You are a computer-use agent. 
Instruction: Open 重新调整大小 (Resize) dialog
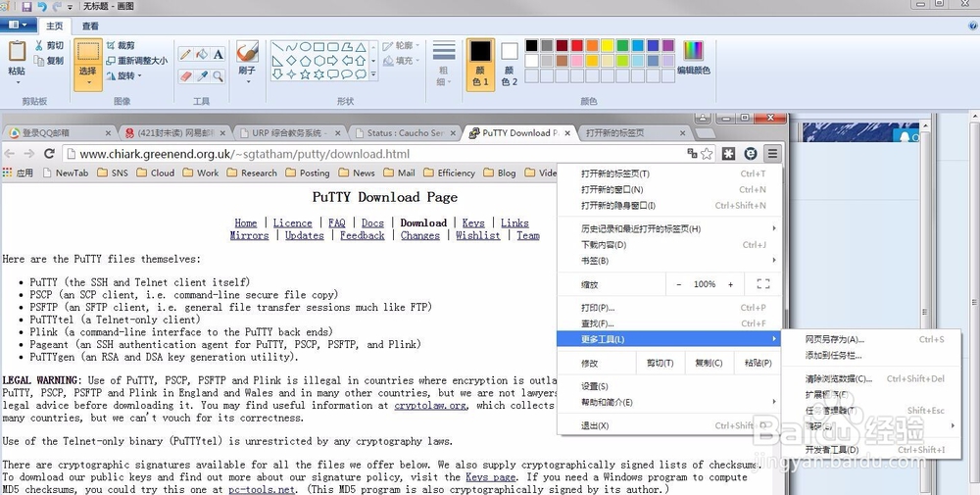[x=136, y=61]
